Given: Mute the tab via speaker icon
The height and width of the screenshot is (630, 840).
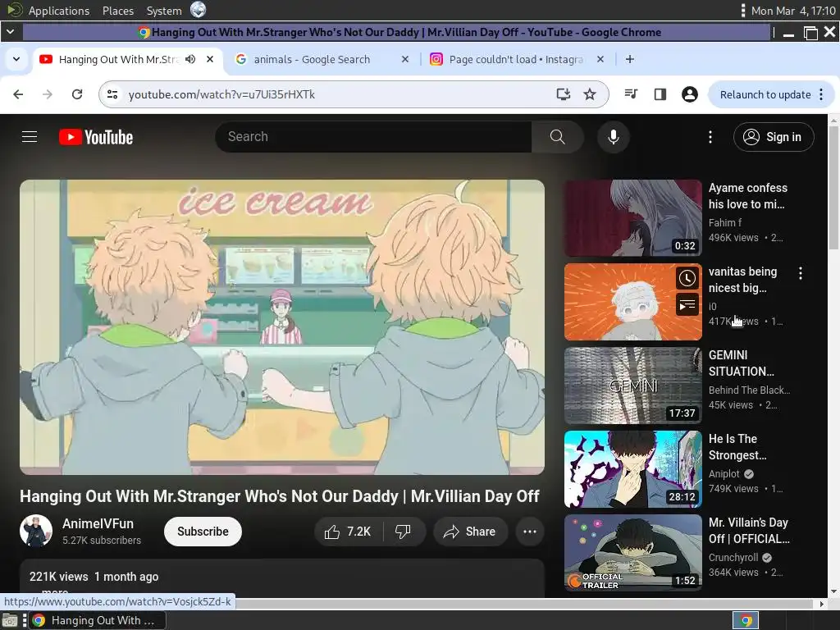Looking at the screenshot, I should 190,59.
